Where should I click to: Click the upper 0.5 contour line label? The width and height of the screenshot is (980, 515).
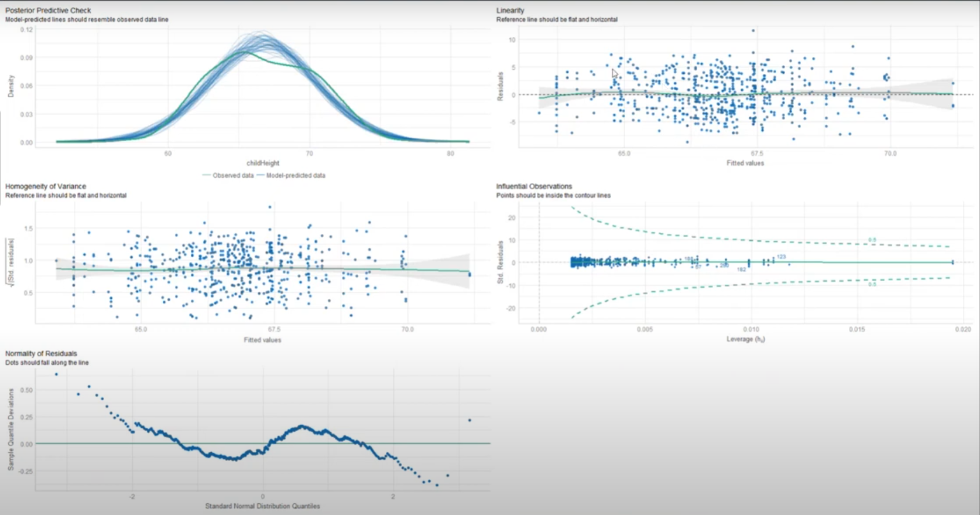pos(872,240)
